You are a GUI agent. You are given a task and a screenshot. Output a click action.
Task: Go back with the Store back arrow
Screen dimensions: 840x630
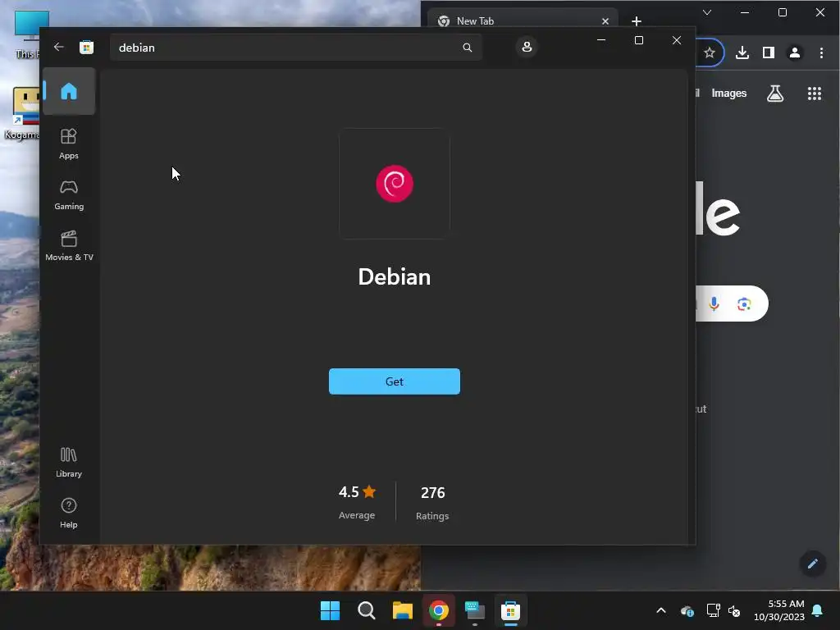[59, 47]
